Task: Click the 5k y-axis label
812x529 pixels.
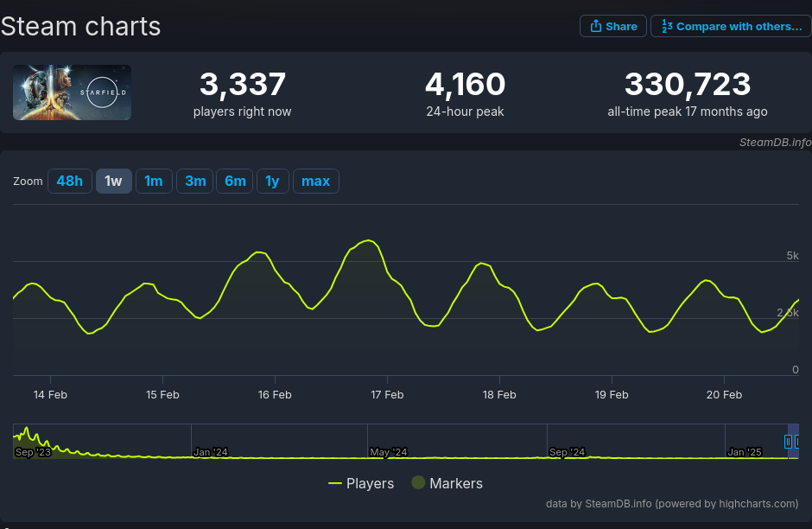Action: tap(792, 256)
